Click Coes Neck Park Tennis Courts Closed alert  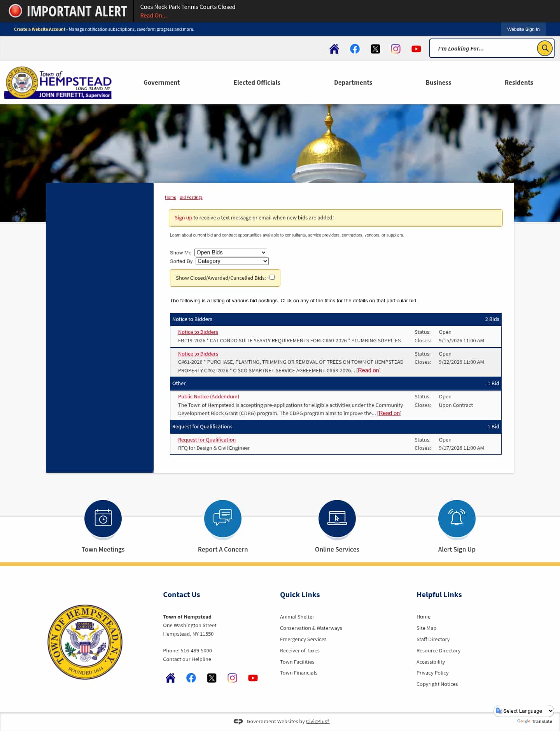point(188,7)
